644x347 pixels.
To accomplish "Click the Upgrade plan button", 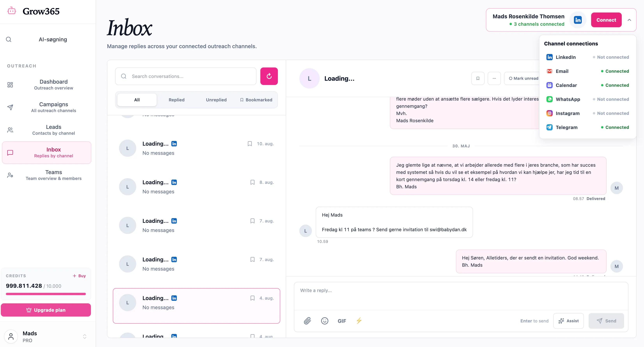I will coord(46,310).
